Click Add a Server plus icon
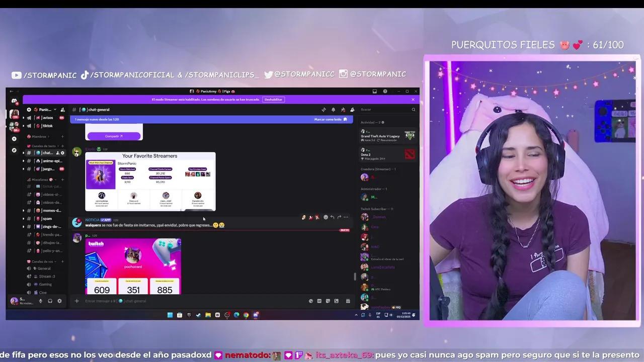The width and height of the screenshot is (644, 362). pos(14,139)
